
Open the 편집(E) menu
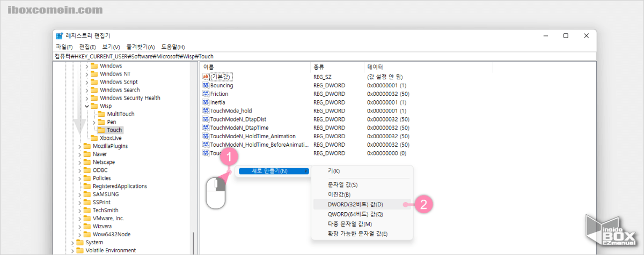point(87,47)
